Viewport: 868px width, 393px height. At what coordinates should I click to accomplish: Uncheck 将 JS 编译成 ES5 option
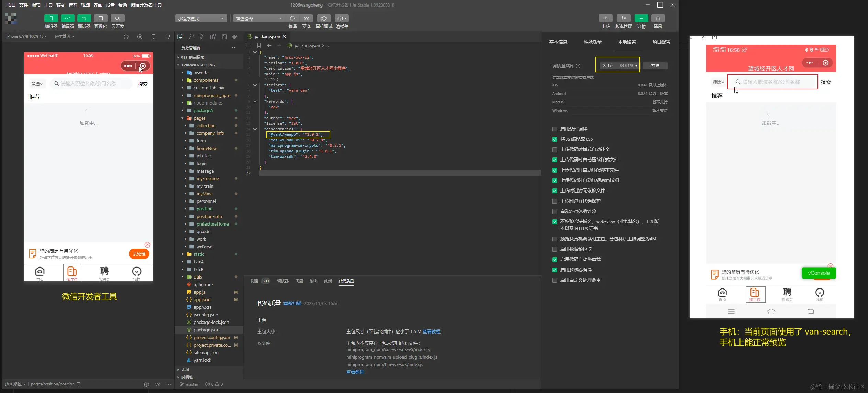coord(554,139)
